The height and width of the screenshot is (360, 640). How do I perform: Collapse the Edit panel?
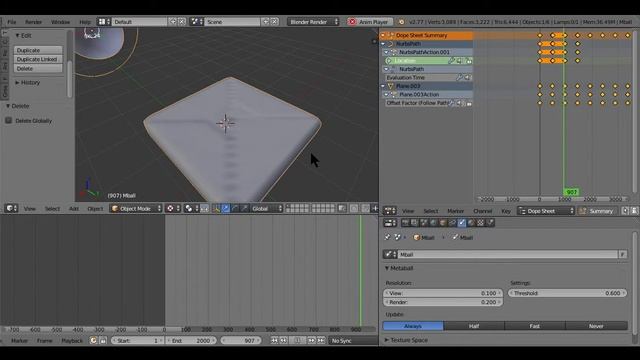click(18, 36)
